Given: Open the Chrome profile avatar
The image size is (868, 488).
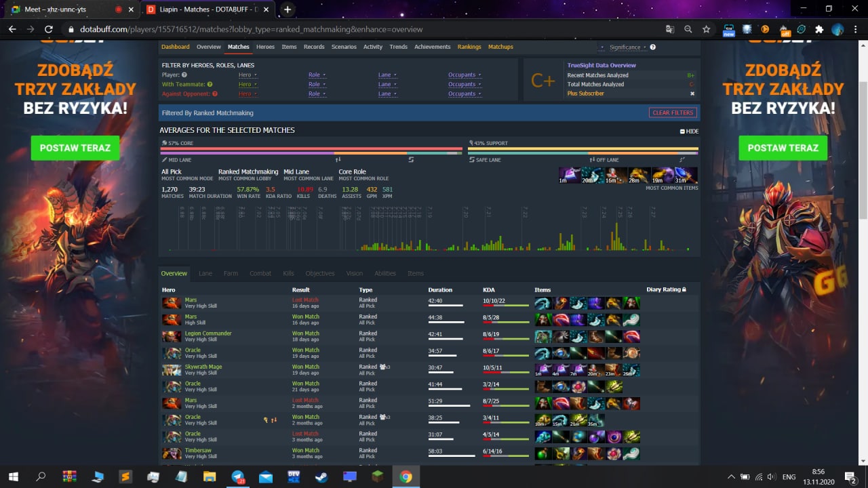Looking at the screenshot, I should click(x=837, y=29).
